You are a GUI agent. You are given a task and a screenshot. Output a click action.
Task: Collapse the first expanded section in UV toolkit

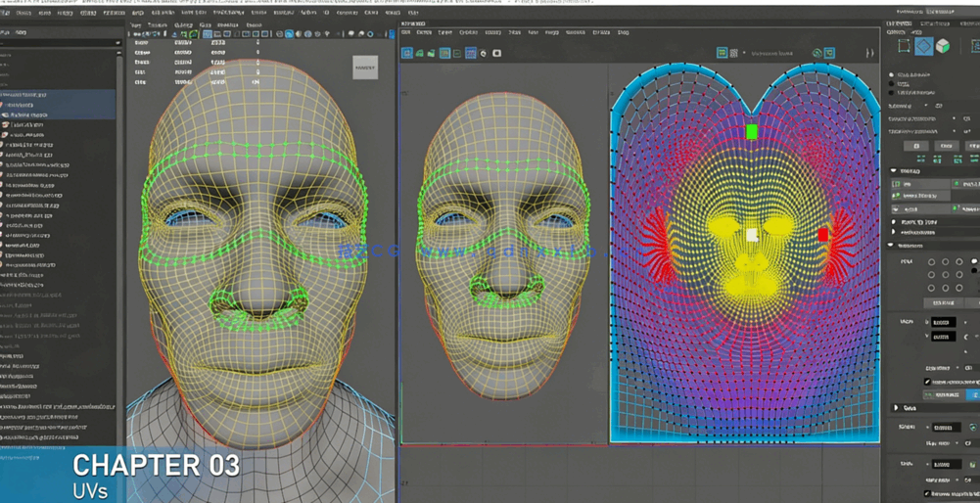[893, 170]
